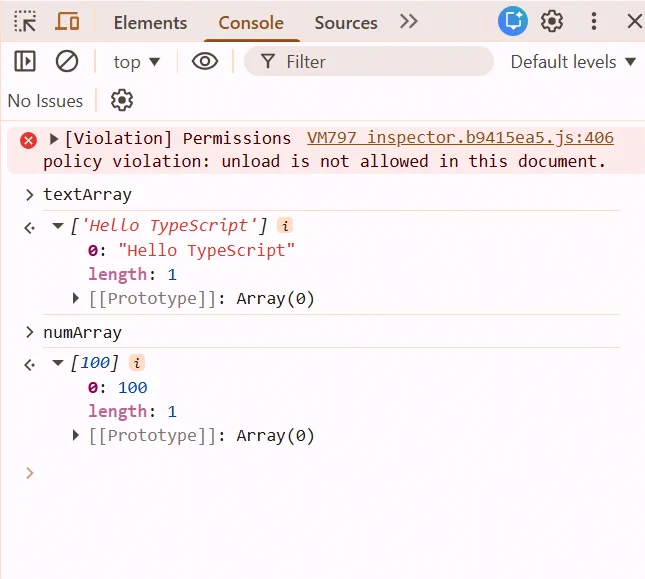Collapse the ['Hello TypeScript'] array
Screen dimensions: 645x579
pos(58,225)
